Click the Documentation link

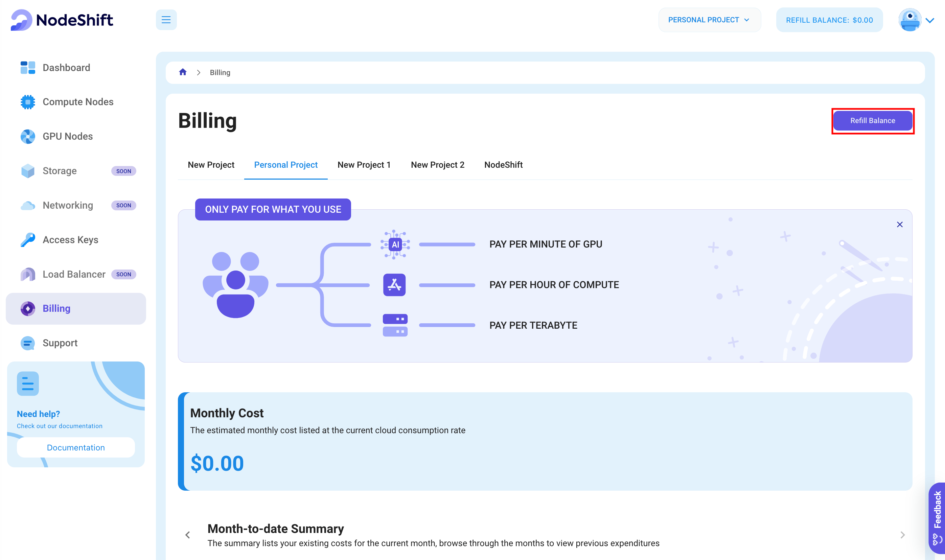[75, 447]
